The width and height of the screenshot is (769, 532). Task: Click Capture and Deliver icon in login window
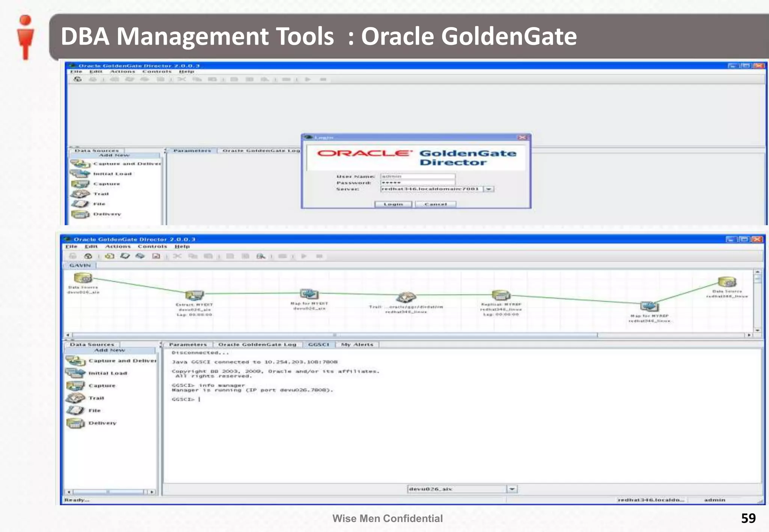[80, 164]
